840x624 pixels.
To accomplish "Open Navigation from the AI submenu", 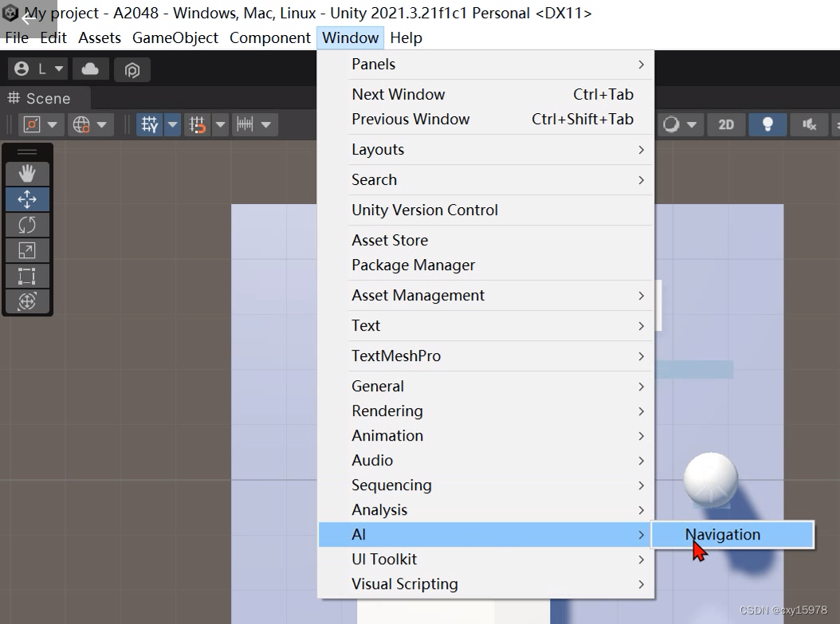I will tap(733, 535).
